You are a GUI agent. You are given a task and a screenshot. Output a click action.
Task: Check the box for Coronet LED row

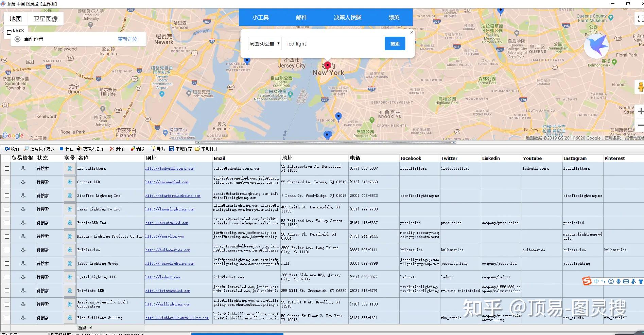pyautogui.click(x=7, y=182)
